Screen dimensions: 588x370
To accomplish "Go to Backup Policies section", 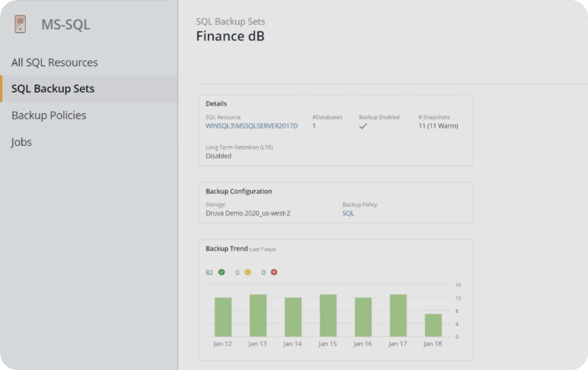I will [x=49, y=115].
